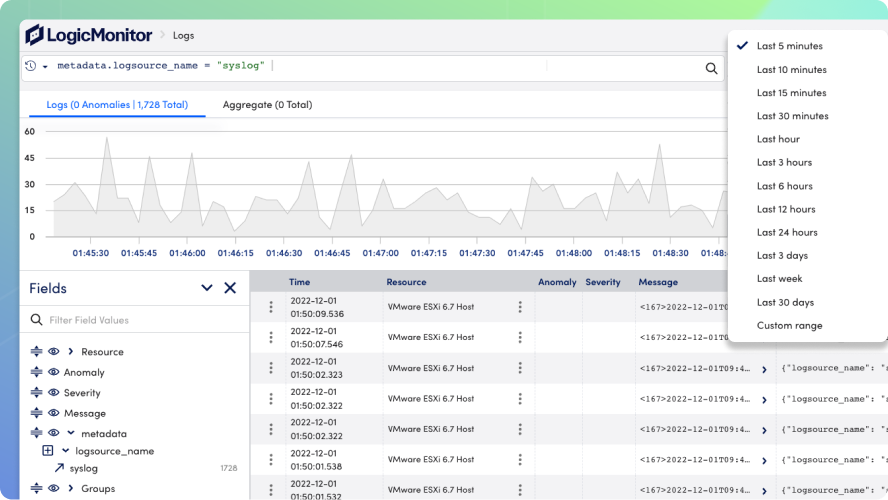Expand the Groups field tree item
This screenshot has width=888, height=500.
click(x=71, y=488)
